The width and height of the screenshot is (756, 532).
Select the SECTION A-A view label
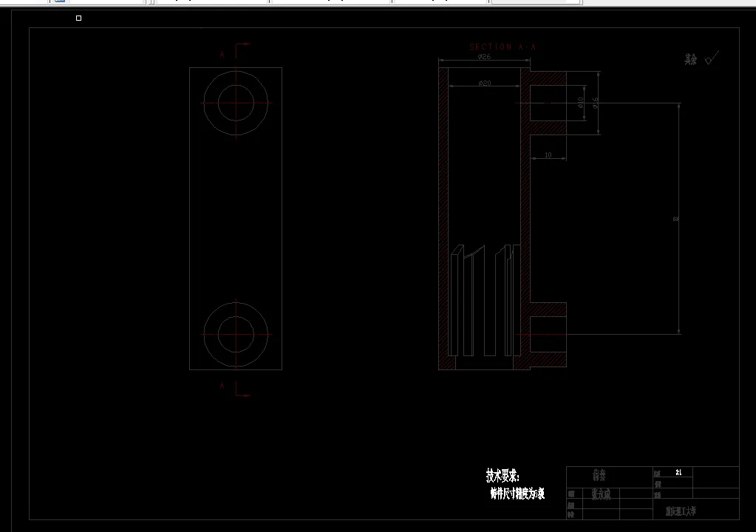pyautogui.click(x=503, y=47)
